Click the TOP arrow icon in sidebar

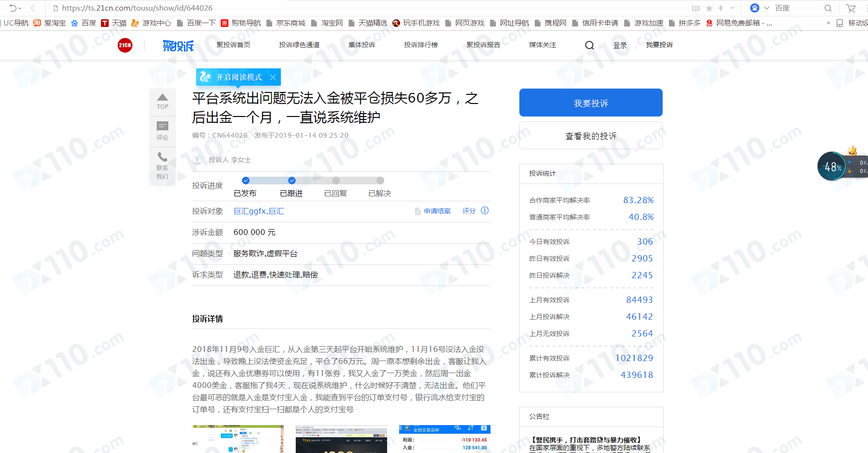click(x=163, y=97)
